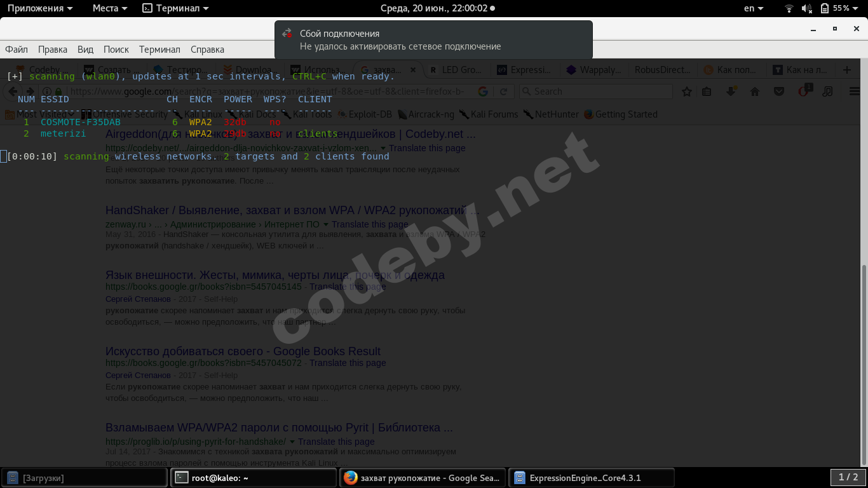
Task: Switch to Firefox захват рукопожатие taskbar button
Action: (423, 478)
